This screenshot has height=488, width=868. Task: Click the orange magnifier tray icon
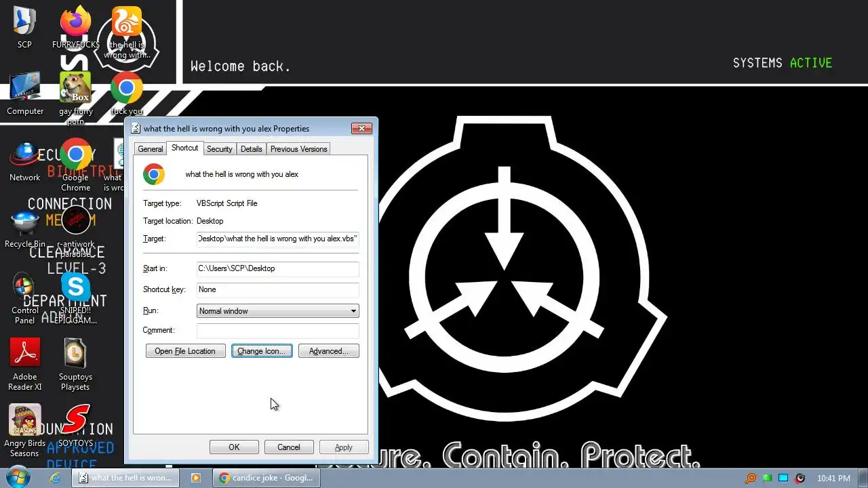pos(751,478)
